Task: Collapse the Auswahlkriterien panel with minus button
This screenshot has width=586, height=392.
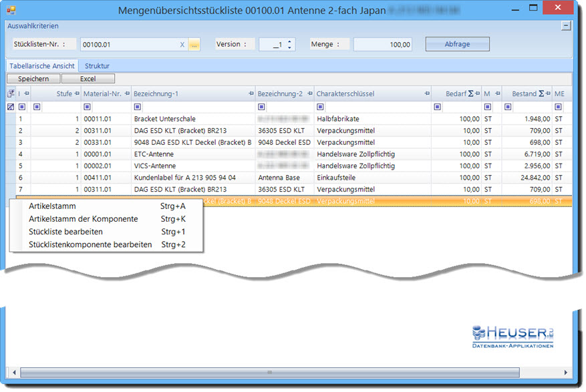Action: pos(566,26)
